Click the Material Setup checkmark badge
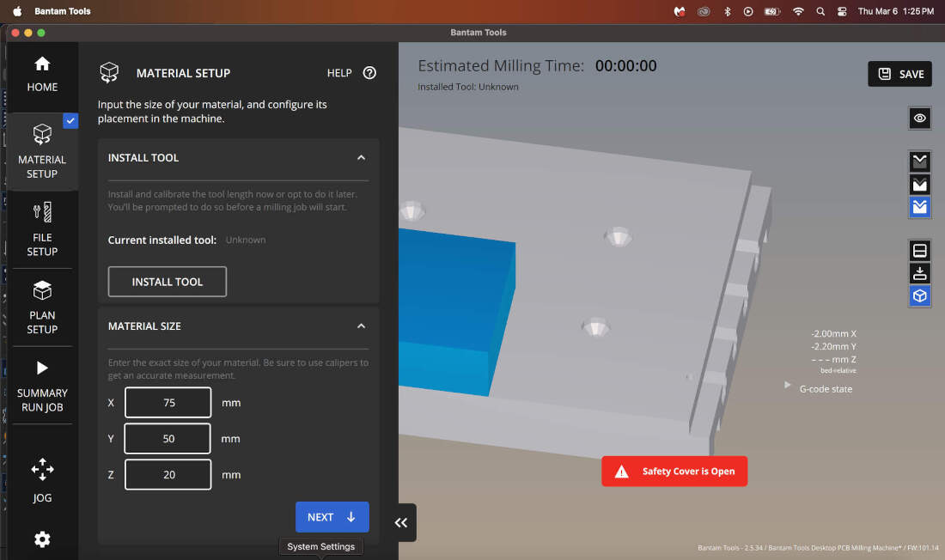945x560 pixels. click(70, 120)
